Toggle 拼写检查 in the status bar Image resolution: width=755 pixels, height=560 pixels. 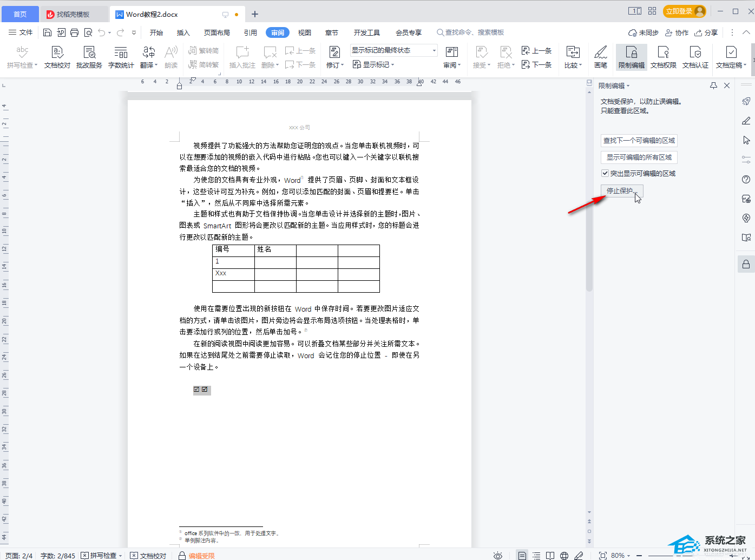101,555
